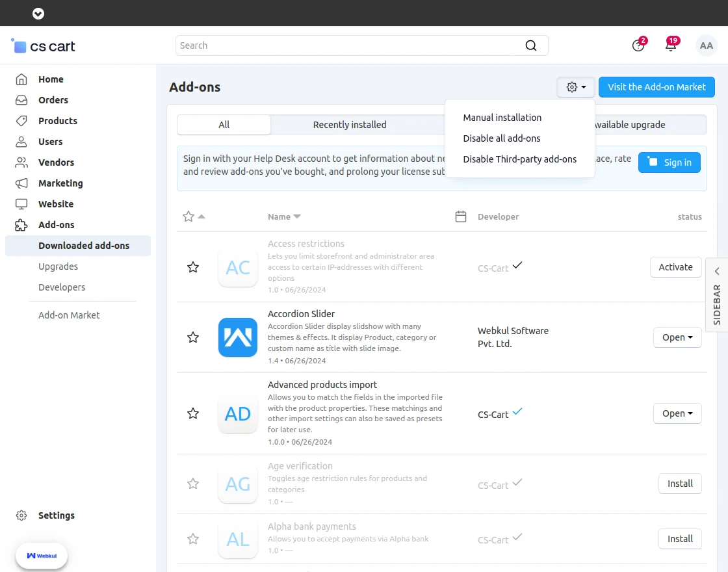
Task: Sort by status column header
Action: click(690, 216)
